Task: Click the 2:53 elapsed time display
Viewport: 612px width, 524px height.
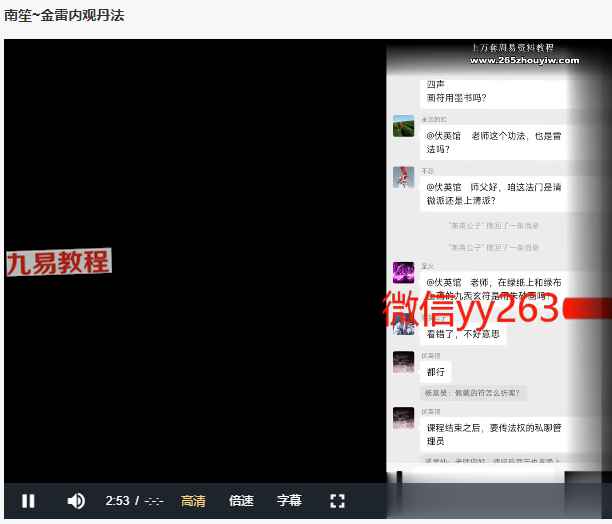Action: (x=117, y=500)
